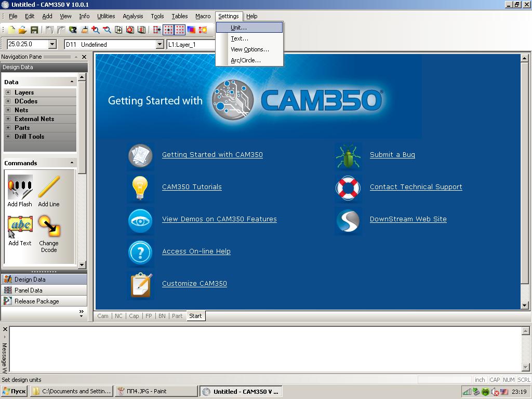The width and height of the screenshot is (532, 399).
Task: Click the L1:Layer_1 layer field
Action: (191, 45)
